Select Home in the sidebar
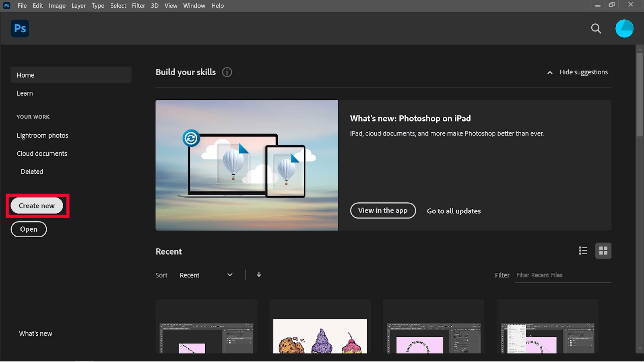The width and height of the screenshot is (644, 362). (x=71, y=75)
